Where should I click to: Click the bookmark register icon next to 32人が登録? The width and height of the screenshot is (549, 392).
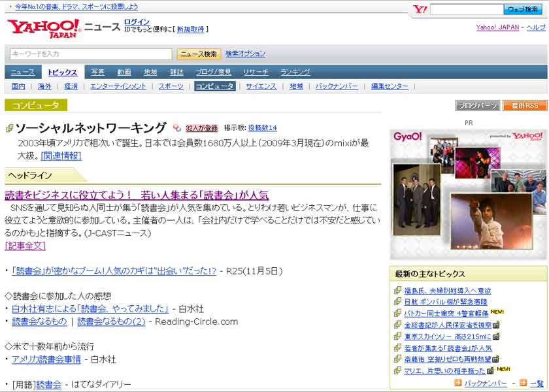177,128
